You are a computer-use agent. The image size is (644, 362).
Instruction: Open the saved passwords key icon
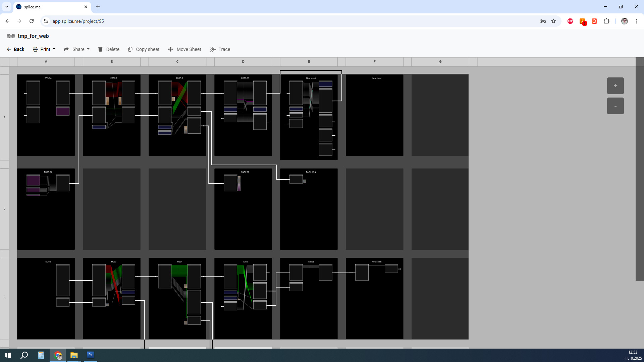[543, 21]
